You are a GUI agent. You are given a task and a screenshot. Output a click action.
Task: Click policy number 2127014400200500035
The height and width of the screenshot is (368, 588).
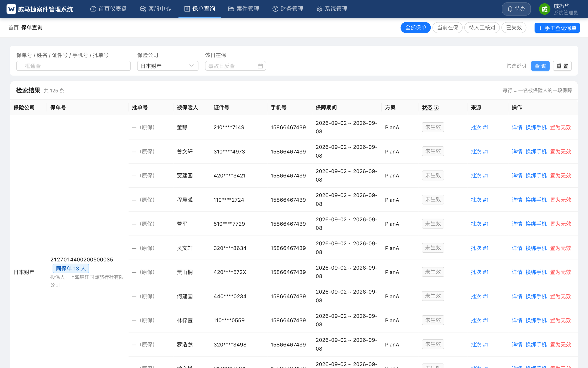click(x=82, y=260)
